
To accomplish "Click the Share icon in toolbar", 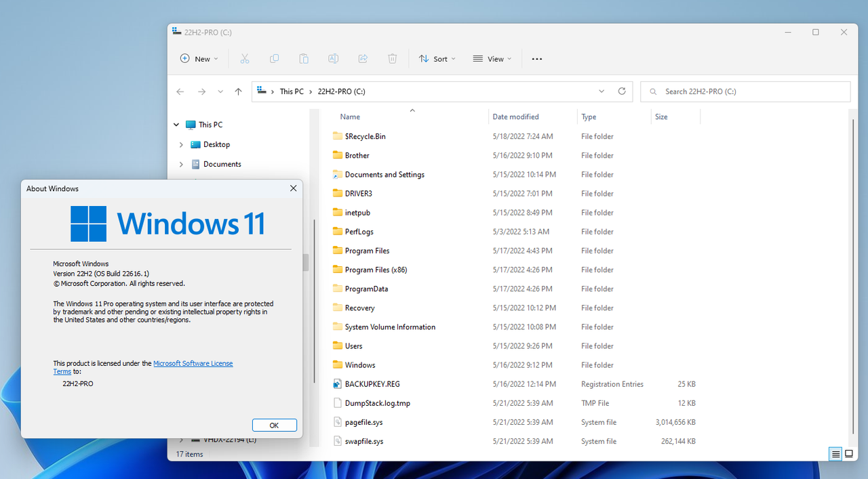I will [363, 59].
